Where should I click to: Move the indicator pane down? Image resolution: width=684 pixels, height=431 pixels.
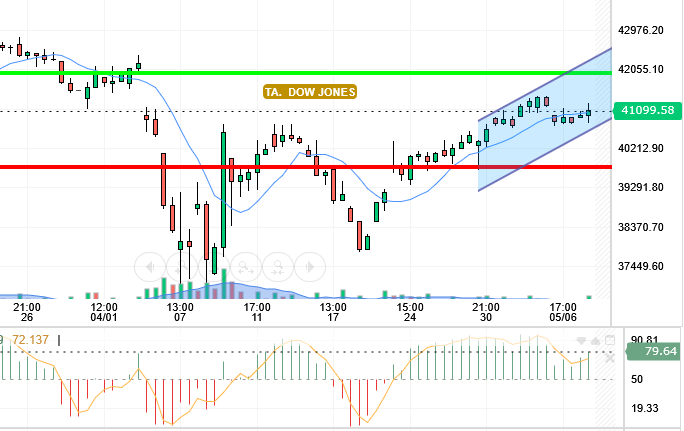coord(581,341)
